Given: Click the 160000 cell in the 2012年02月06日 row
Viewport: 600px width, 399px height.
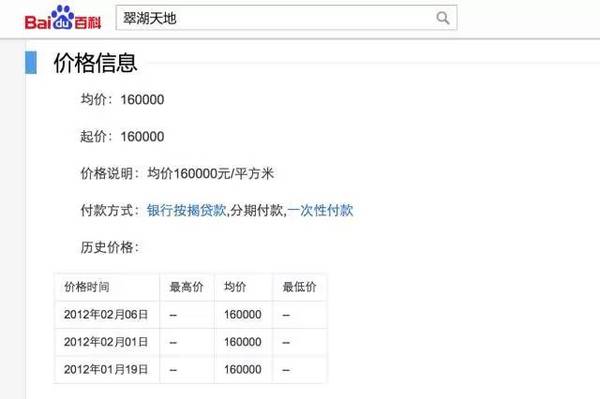Looking at the screenshot, I should 243,314.
